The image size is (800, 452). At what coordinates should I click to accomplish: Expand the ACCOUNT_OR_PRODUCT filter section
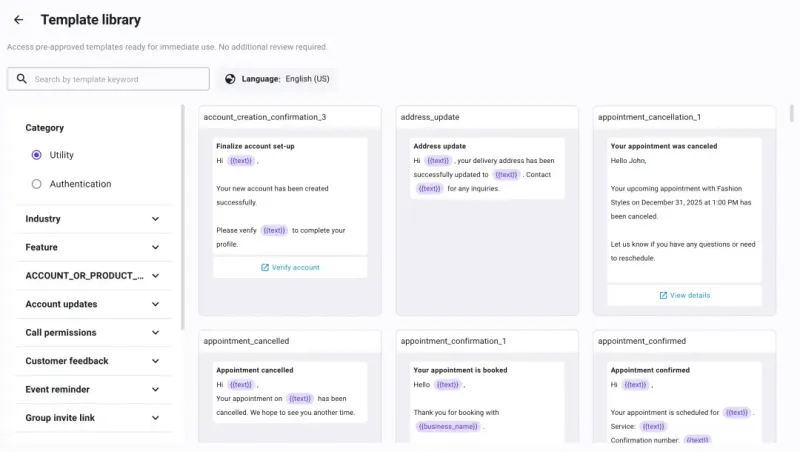(x=93, y=276)
